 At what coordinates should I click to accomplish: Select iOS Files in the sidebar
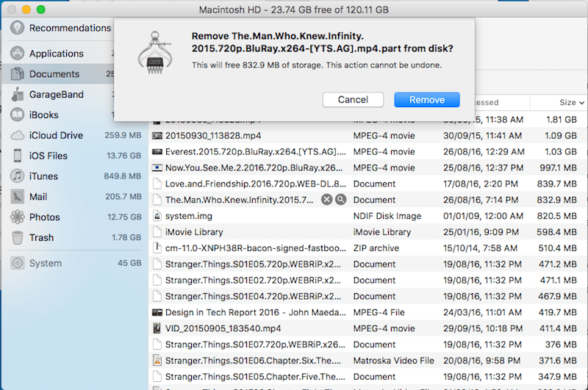50,156
